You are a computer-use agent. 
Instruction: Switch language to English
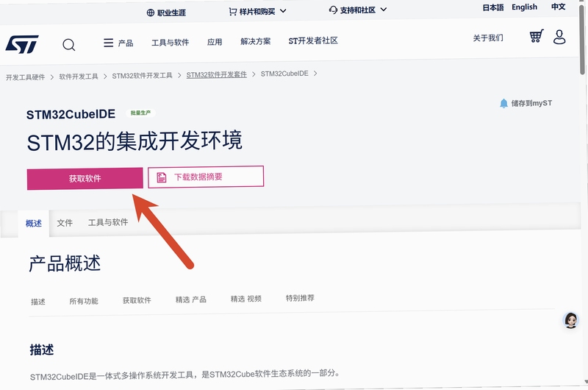[524, 7]
